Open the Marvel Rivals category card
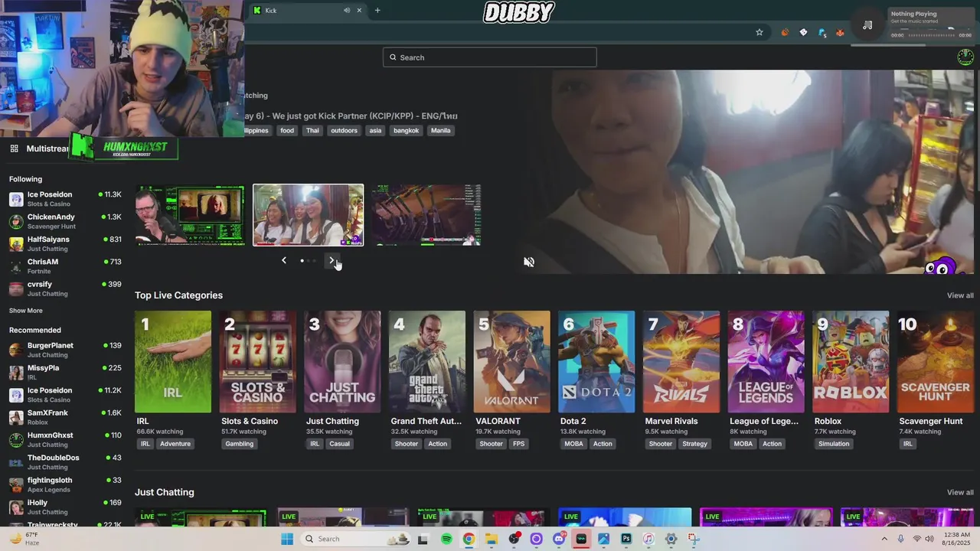Screen dimensions: 980x551 pos(681,361)
